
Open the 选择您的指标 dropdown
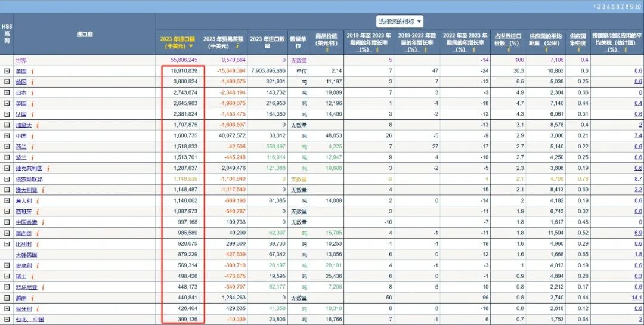click(x=400, y=21)
